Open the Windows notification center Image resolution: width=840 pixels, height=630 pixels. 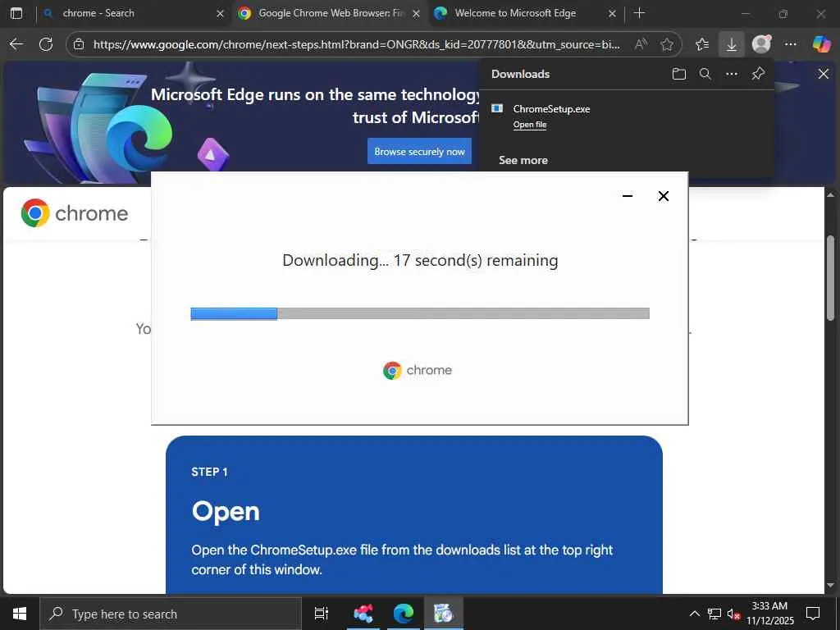[x=813, y=614]
